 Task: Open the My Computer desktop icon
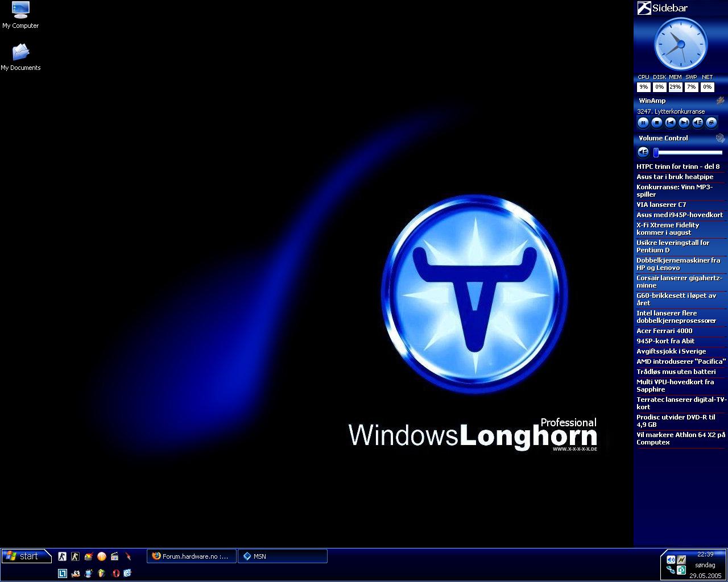[x=20, y=15]
